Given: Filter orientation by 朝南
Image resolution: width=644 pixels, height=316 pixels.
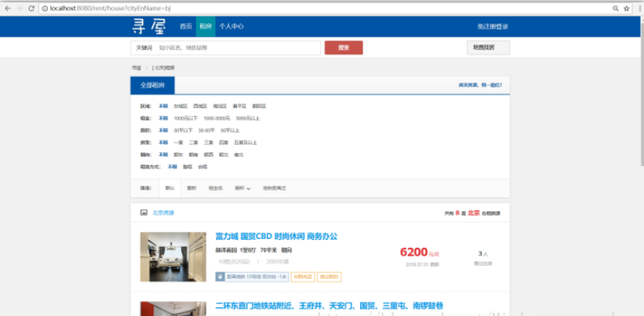Looking at the screenshot, I should pyautogui.click(x=193, y=155).
